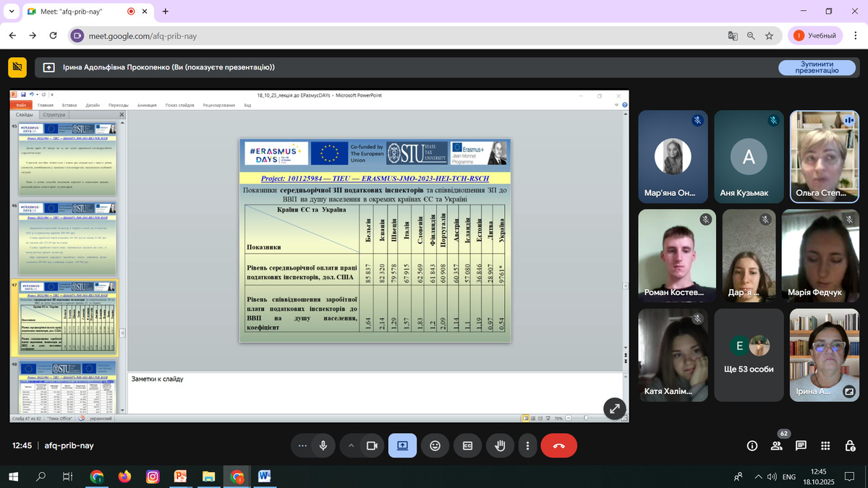The height and width of the screenshot is (488, 868).
Task: Expand audio and video settings chevron
Action: (352, 446)
